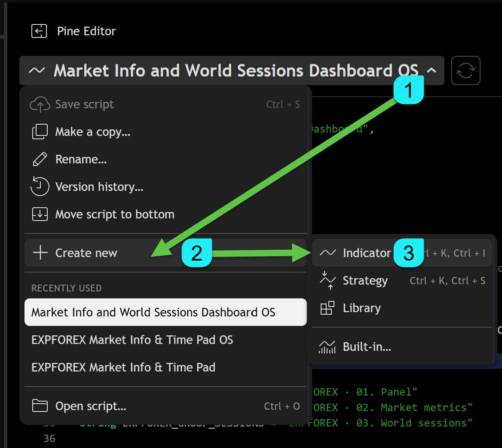Click the Built-in chart bars icon

coord(327,347)
